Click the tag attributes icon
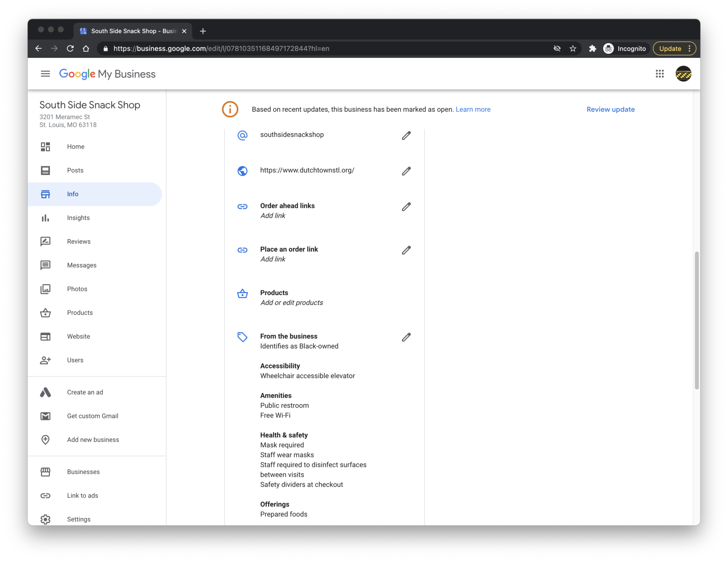The height and width of the screenshot is (562, 728). [x=242, y=337]
